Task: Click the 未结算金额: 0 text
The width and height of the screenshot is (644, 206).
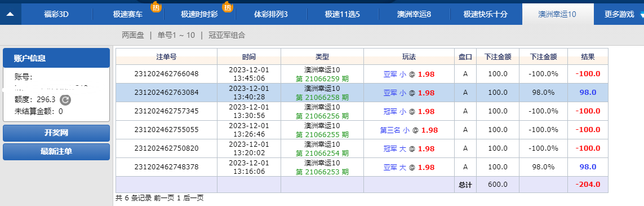Action: tap(39, 111)
